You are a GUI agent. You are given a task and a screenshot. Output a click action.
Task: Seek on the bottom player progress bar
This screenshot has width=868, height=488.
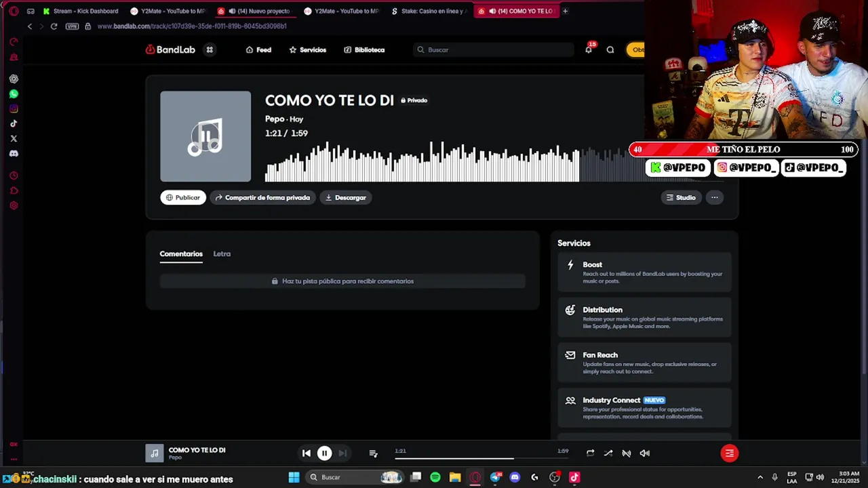click(x=481, y=458)
